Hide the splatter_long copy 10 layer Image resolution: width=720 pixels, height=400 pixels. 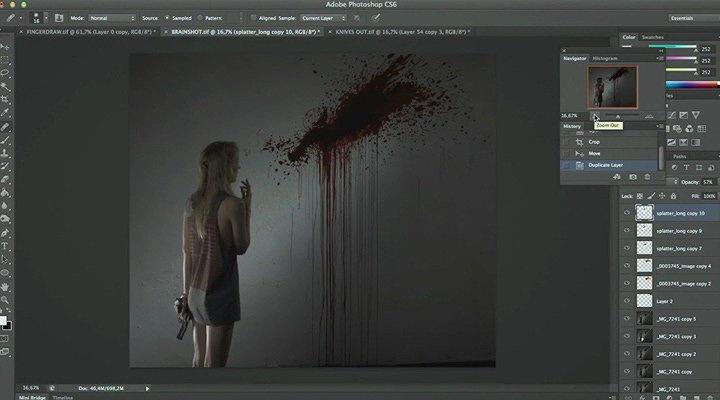click(x=627, y=213)
